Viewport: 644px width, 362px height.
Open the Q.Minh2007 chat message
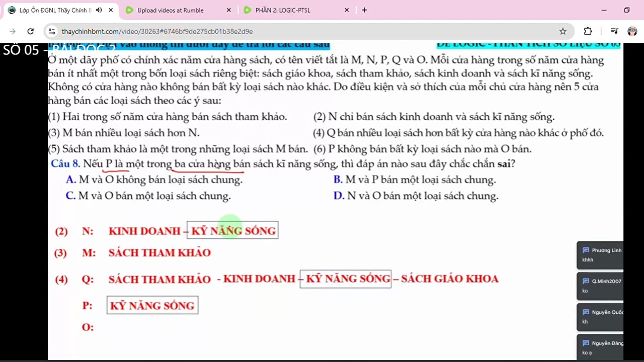pyautogui.click(x=600, y=286)
